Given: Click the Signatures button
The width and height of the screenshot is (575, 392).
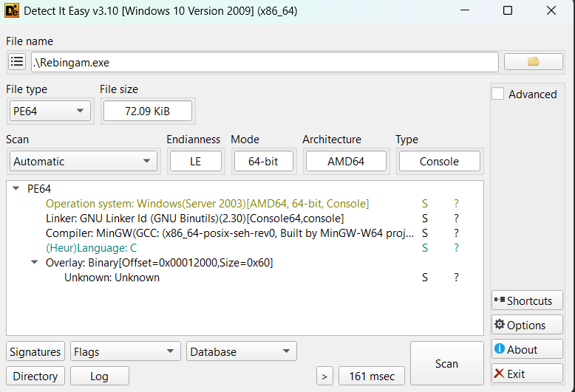Looking at the screenshot, I should 35,352.
